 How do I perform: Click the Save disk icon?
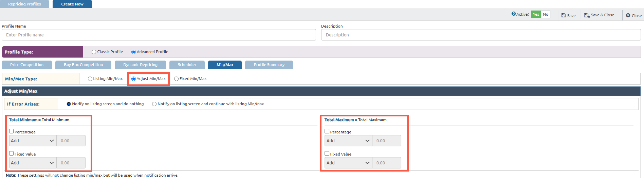563,15
